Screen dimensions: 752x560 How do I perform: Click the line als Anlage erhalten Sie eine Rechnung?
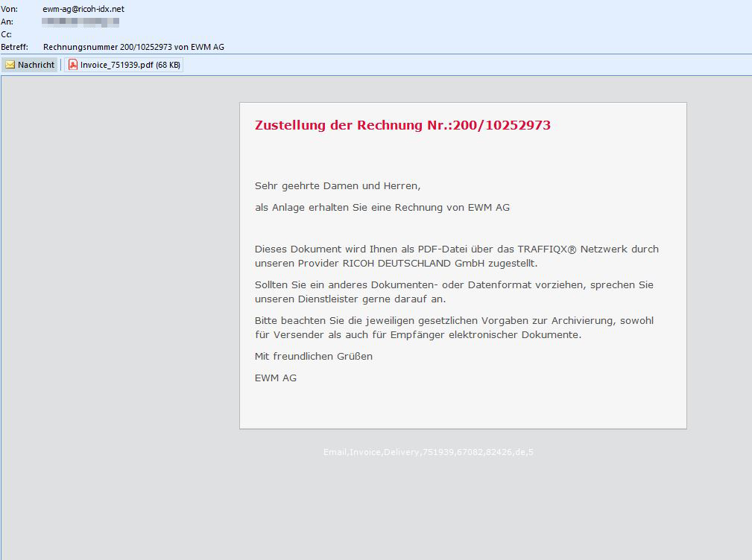point(382,208)
